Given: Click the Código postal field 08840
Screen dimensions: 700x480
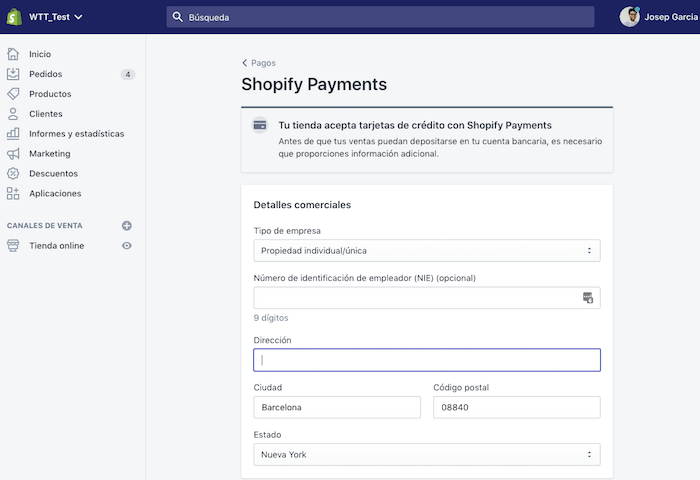Looking at the screenshot, I should [517, 407].
